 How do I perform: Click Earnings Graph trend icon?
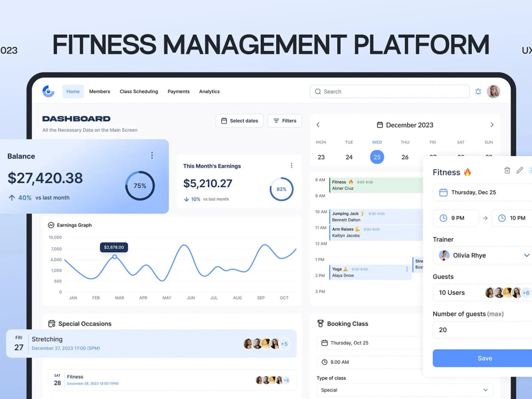click(x=51, y=225)
